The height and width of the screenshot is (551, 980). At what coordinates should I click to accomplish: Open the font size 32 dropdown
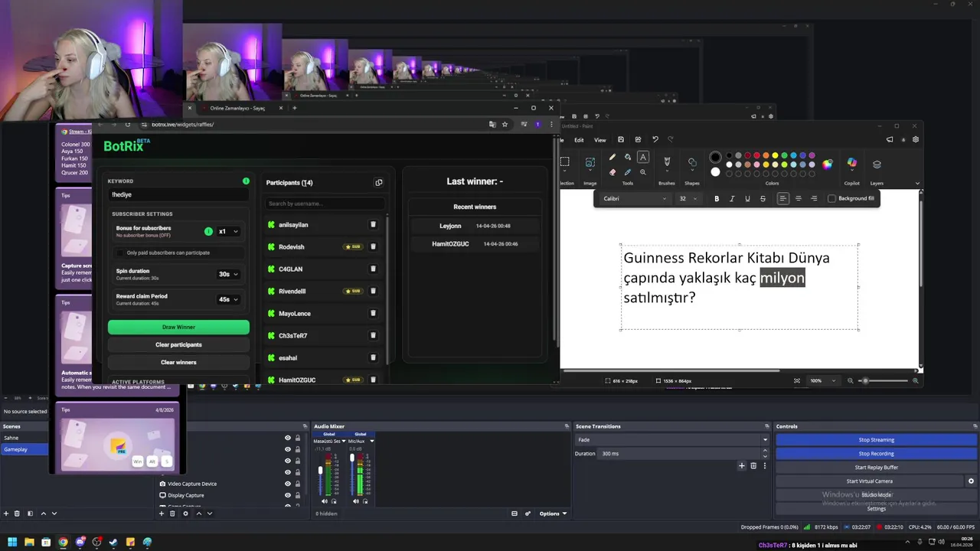coord(688,198)
